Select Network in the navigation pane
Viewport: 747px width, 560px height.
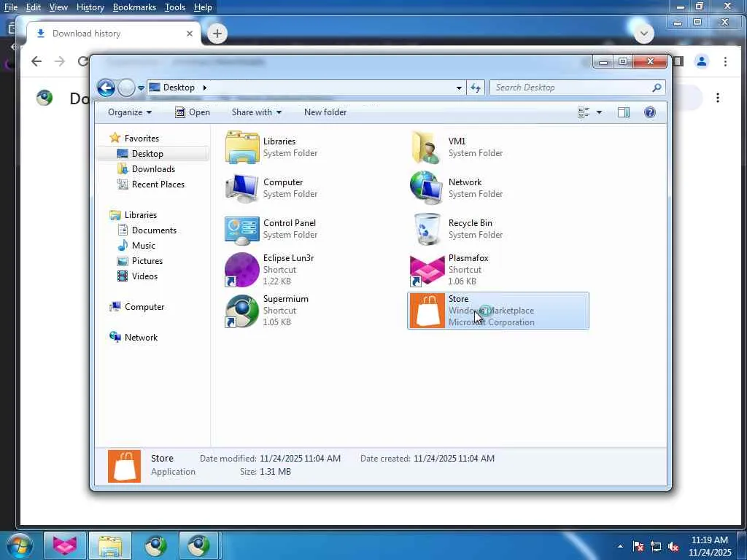(141, 337)
